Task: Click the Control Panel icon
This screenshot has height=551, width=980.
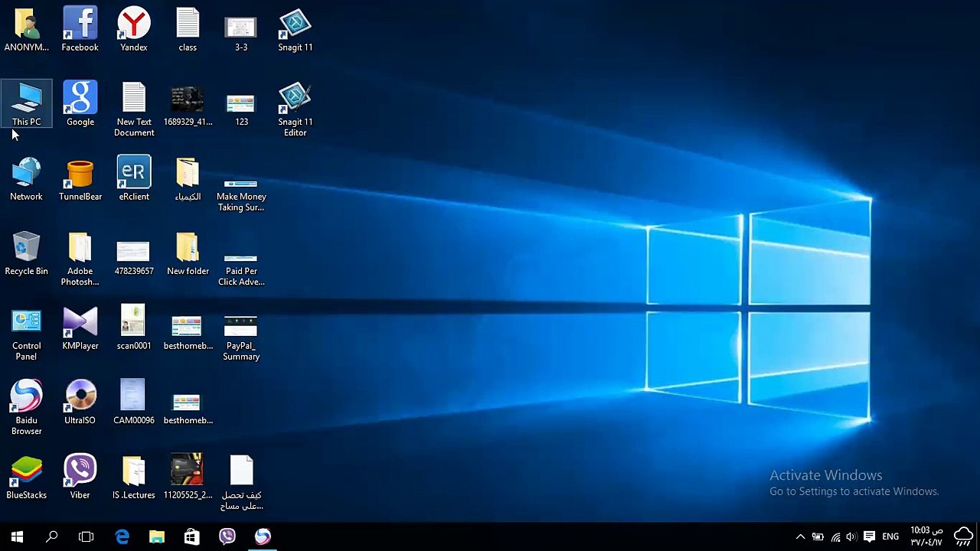Action: (26, 334)
